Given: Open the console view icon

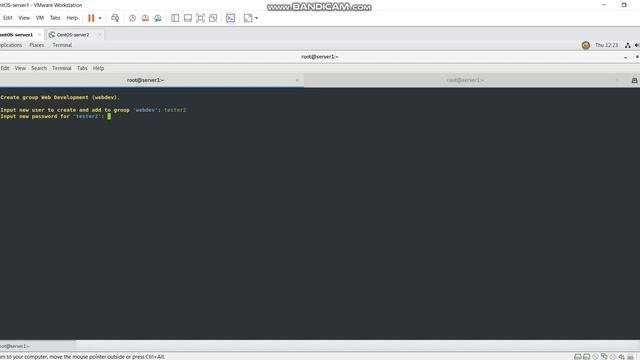Looking at the screenshot, I should pos(231,18).
